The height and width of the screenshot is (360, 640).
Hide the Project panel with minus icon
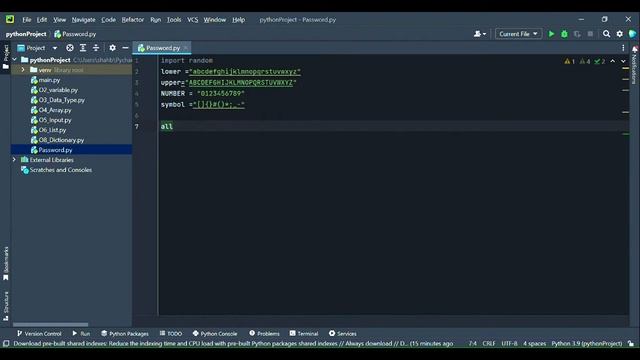(x=125, y=48)
